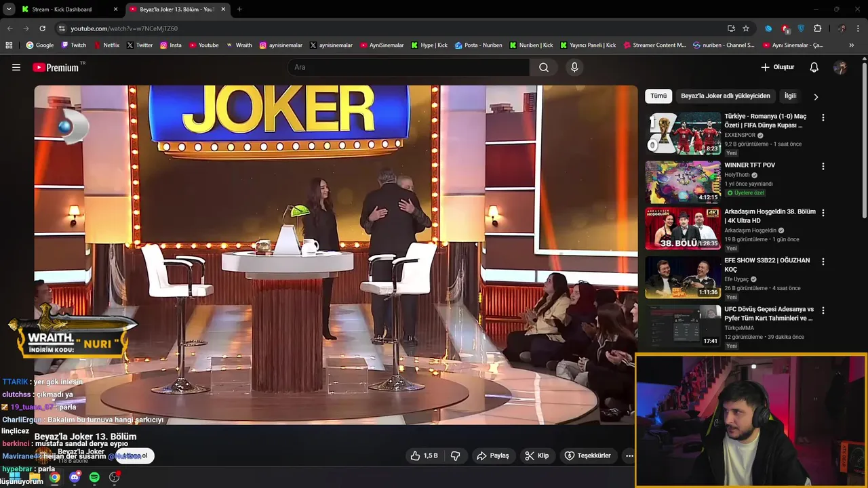Open more actions three-dot menu under video
The width and height of the screenshot is (868, 488).
pyautogui.click(x=629, y=455)
